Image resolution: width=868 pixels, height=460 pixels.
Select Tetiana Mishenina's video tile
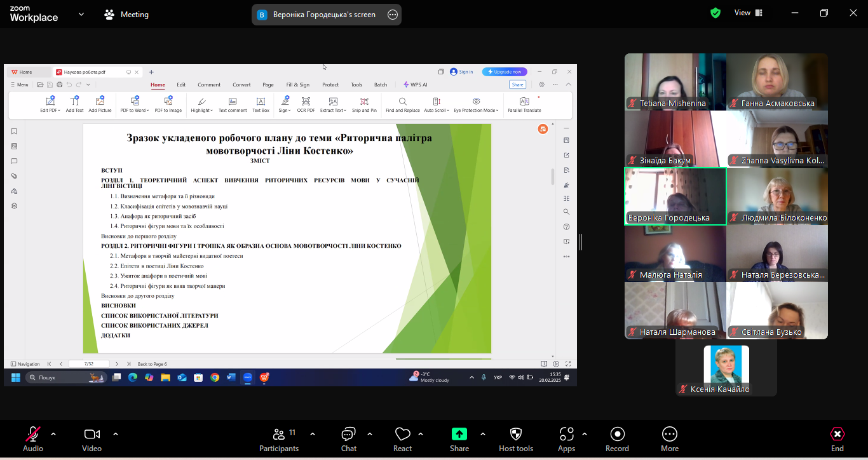(x=675, y=82)
